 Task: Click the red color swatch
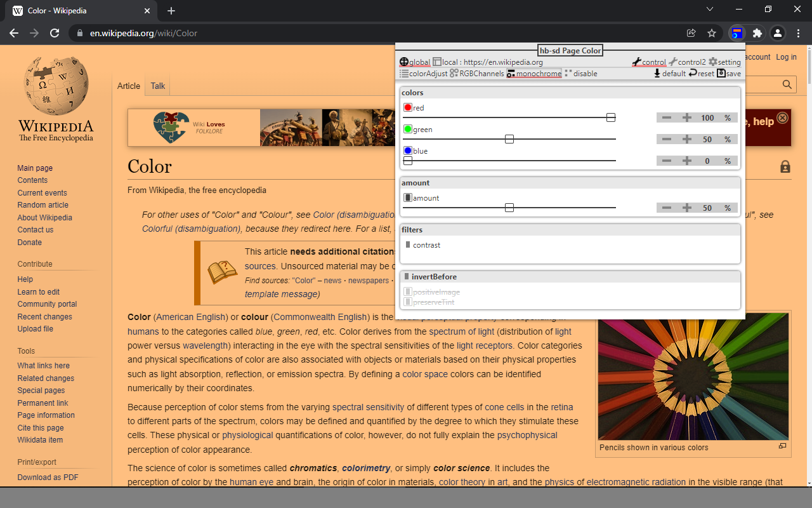pyautogui.click(x=408, y=108)
